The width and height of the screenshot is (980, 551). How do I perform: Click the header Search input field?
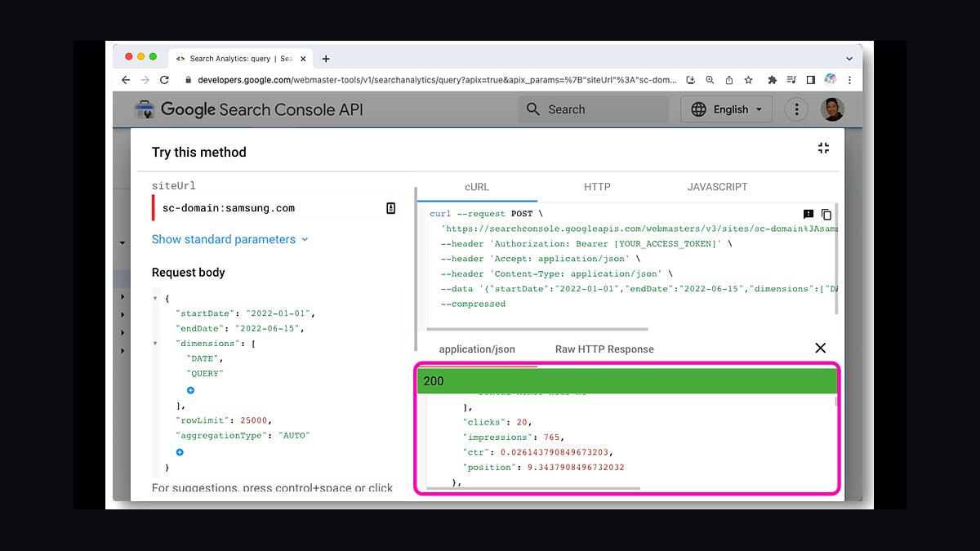pyautogui.click(x=594, y=109)
